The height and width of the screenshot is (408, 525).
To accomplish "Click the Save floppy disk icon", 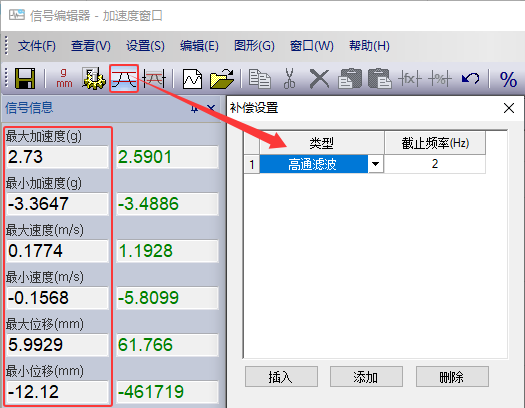I will 25,79.
